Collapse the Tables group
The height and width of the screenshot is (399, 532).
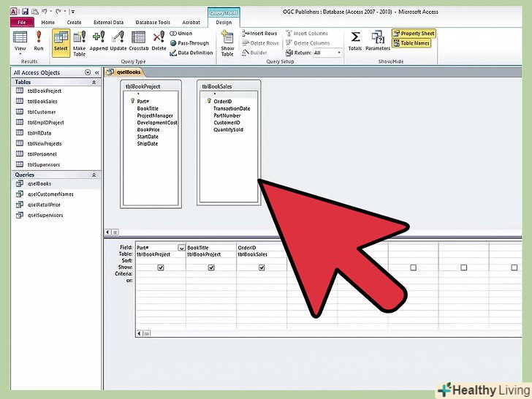(x=94, y=82)
